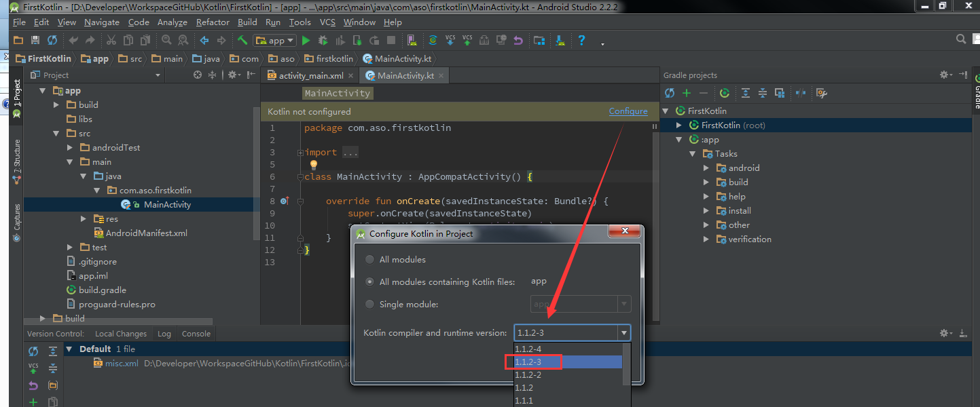Click the Debug app bug icon
Image resolution: width=980 pixels, height=407 pixels.
(x=323, y=41)
